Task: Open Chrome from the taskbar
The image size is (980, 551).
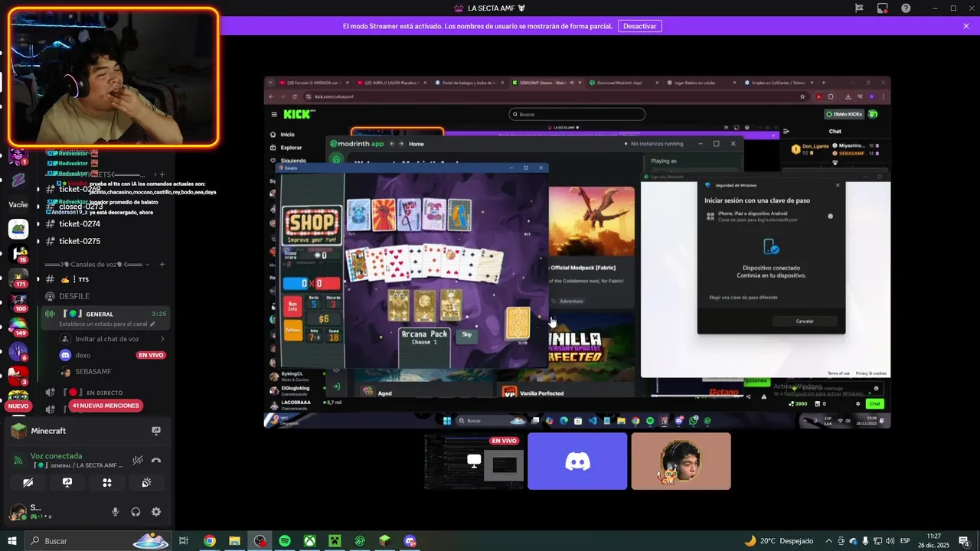Action: pos(209,541)
